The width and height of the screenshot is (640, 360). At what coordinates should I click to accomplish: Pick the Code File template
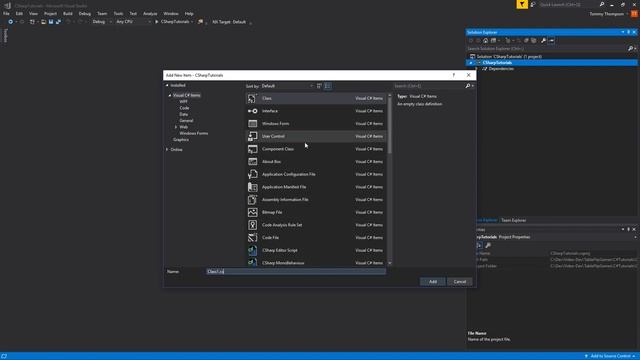(x=316, y=238)
